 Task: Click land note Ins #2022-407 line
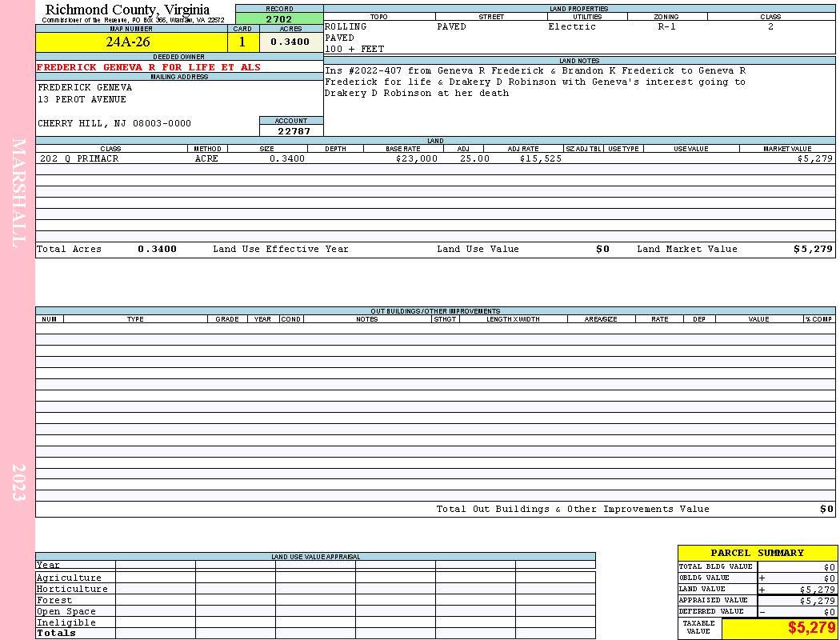(535, 70)
